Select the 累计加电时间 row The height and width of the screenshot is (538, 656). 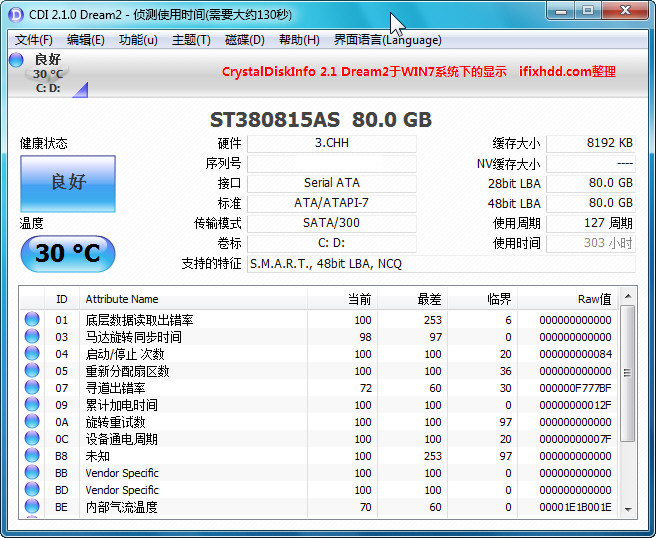point(319,405)
